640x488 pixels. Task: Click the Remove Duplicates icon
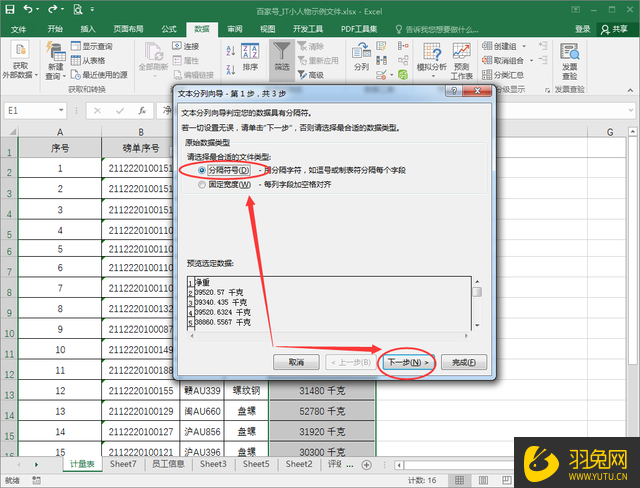[381, 60]
